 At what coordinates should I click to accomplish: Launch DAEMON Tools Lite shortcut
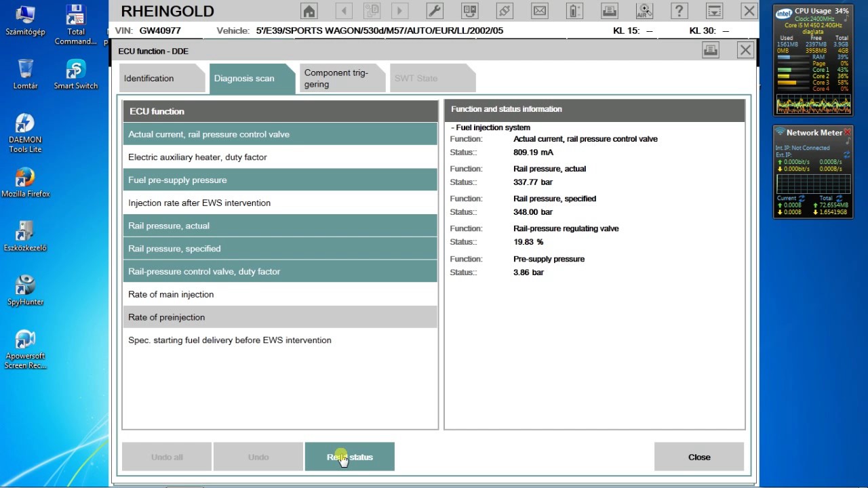point(25,133)
